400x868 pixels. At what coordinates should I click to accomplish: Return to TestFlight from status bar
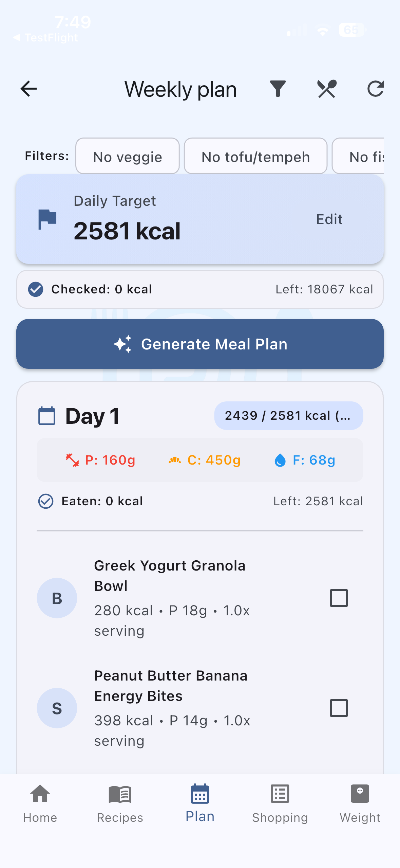[45, 37]
